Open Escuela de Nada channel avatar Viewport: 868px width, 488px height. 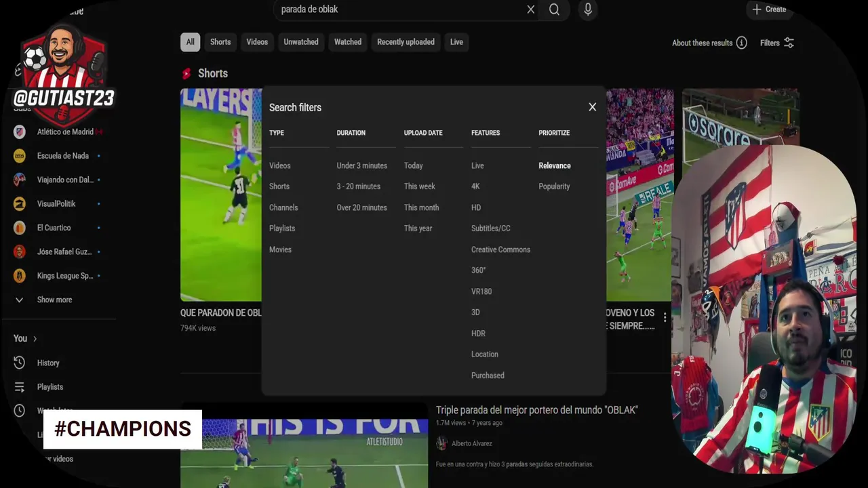point(20,156)
